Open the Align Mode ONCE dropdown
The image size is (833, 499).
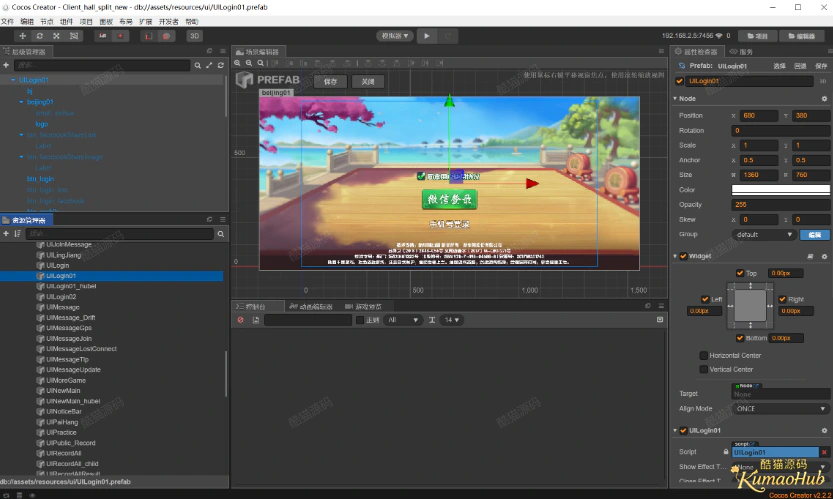[780, 409]
